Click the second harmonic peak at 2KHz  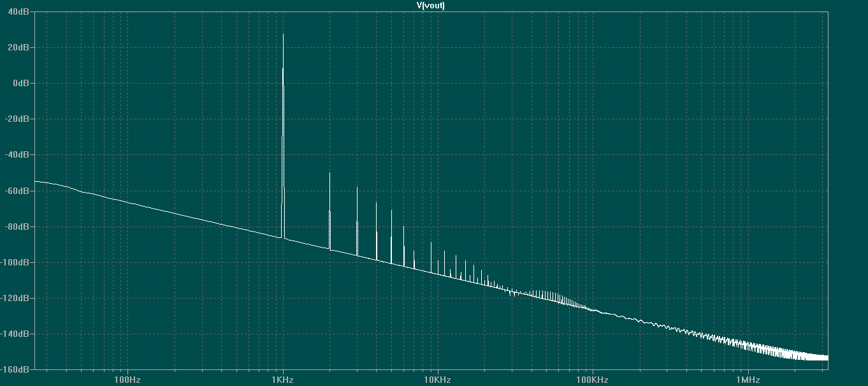329,211
